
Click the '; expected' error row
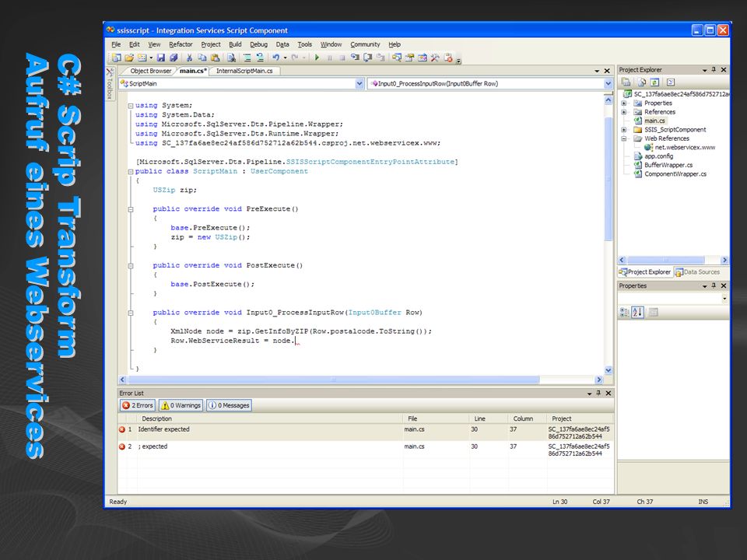pyautogui.click(x=366, y=450)
